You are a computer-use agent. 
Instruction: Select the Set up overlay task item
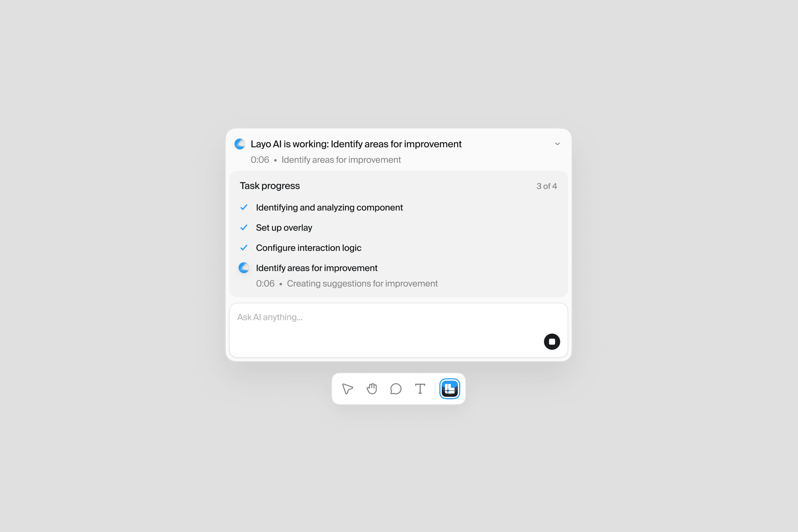(x=284, y=228)
